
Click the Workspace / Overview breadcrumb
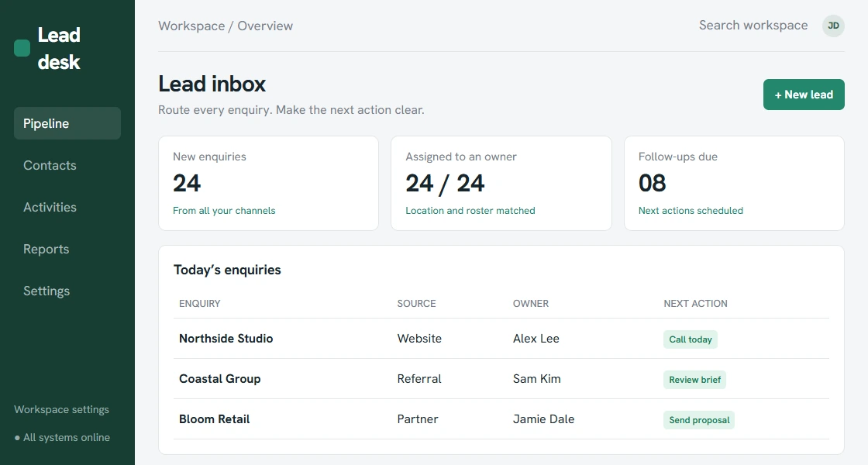[x=226, y=26]
